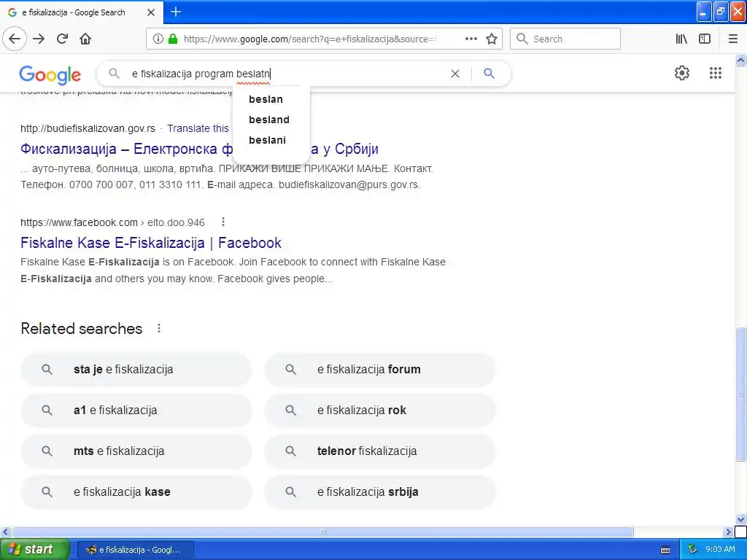
Task: Search related: e fiskalizacija kase
Action: (x=136, y=492)
